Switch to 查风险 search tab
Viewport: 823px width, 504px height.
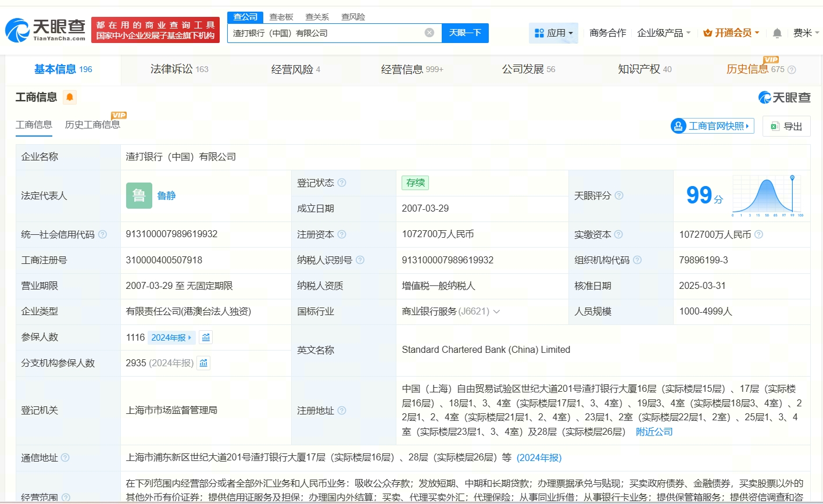pos(353,17)
